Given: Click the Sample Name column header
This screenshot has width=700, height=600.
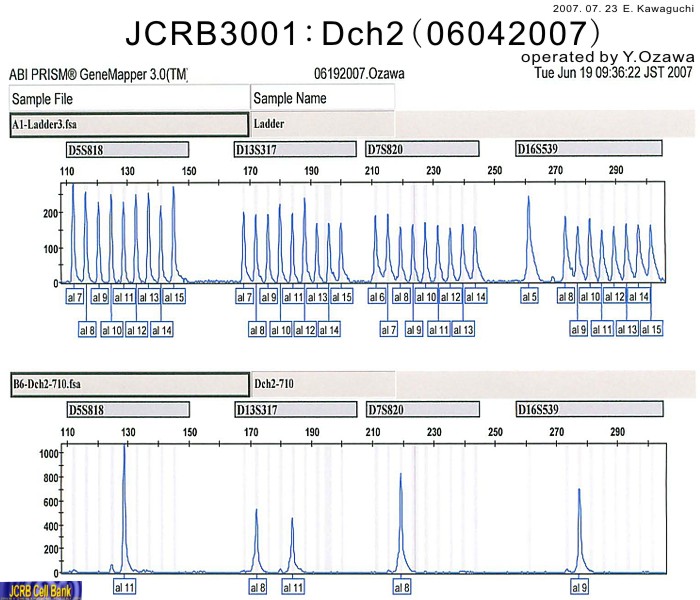Looking at the screenshot, I should 322,98.
